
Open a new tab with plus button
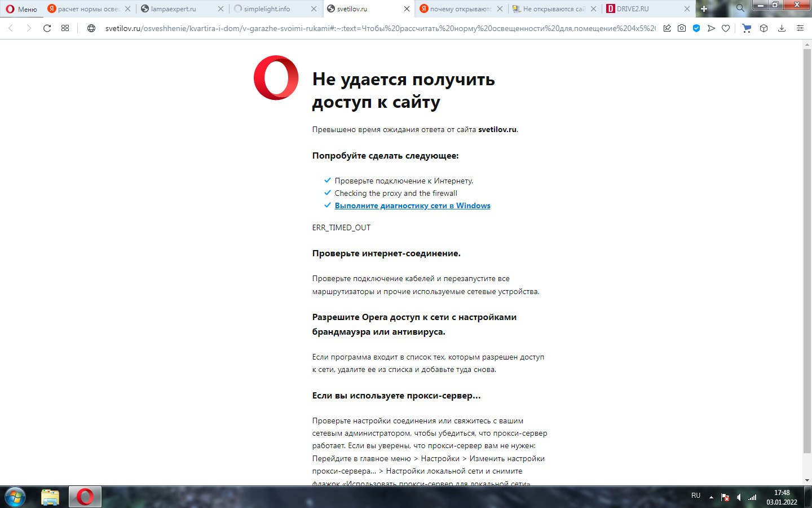tap(704, 8)
